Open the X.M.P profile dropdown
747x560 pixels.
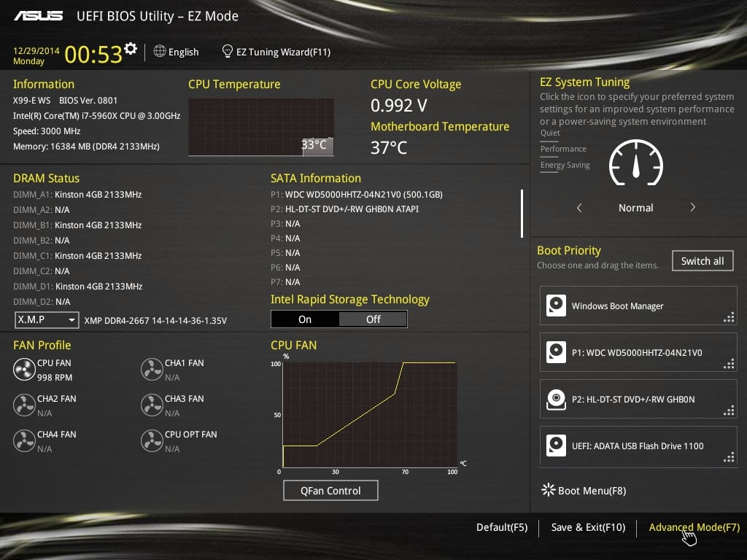(x=47, y=320)
